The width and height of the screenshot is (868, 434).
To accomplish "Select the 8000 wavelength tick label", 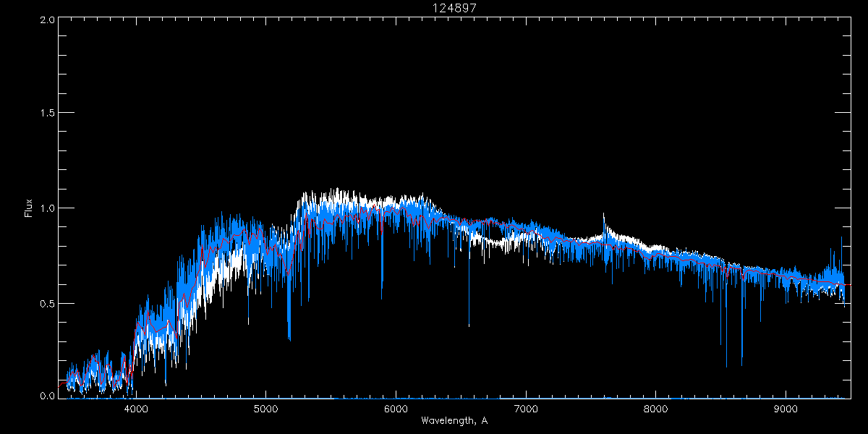I will coord(656,409).
